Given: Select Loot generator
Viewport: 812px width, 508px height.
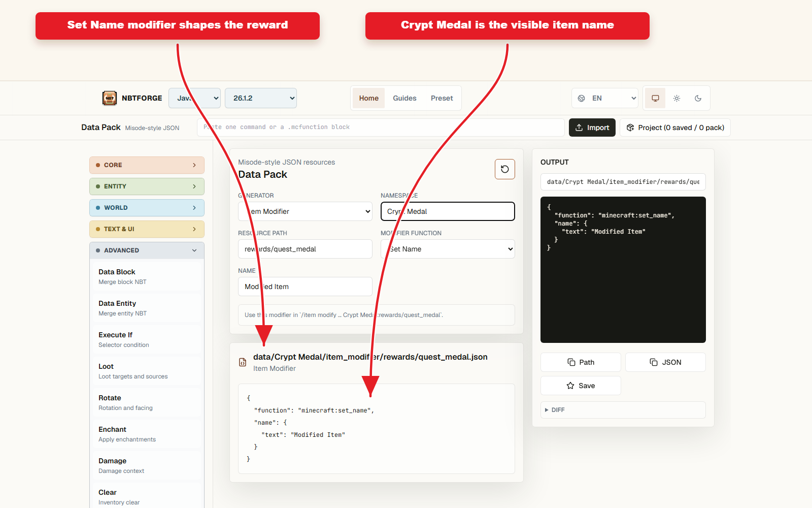Looking at the screenshot, I should (147, 371).
